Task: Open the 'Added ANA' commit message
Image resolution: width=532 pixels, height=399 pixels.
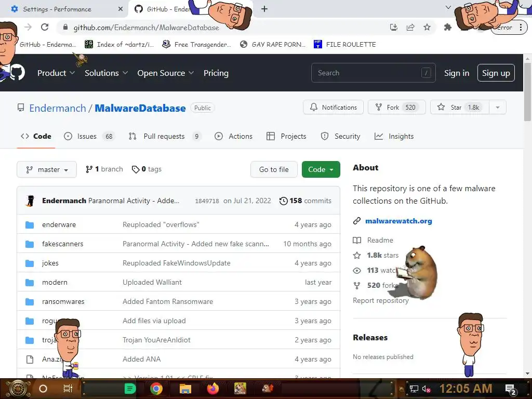Action: click(x=141, y=359)
